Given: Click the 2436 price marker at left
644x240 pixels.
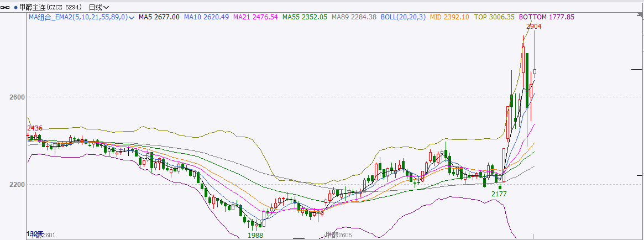Looking at the screenshot, I should [x=35, y=128].
